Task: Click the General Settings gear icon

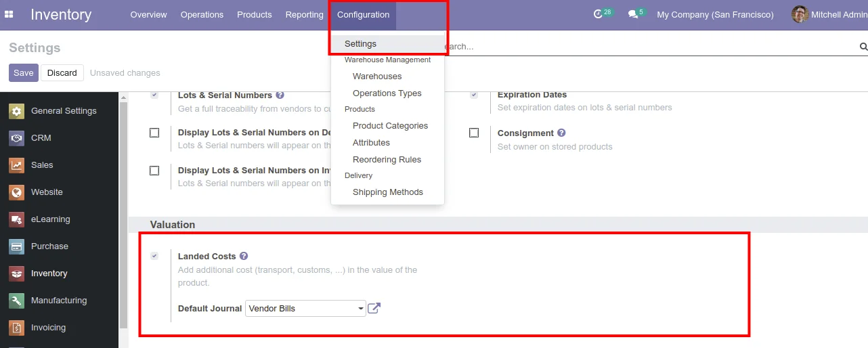Action: tap(17, 111)
